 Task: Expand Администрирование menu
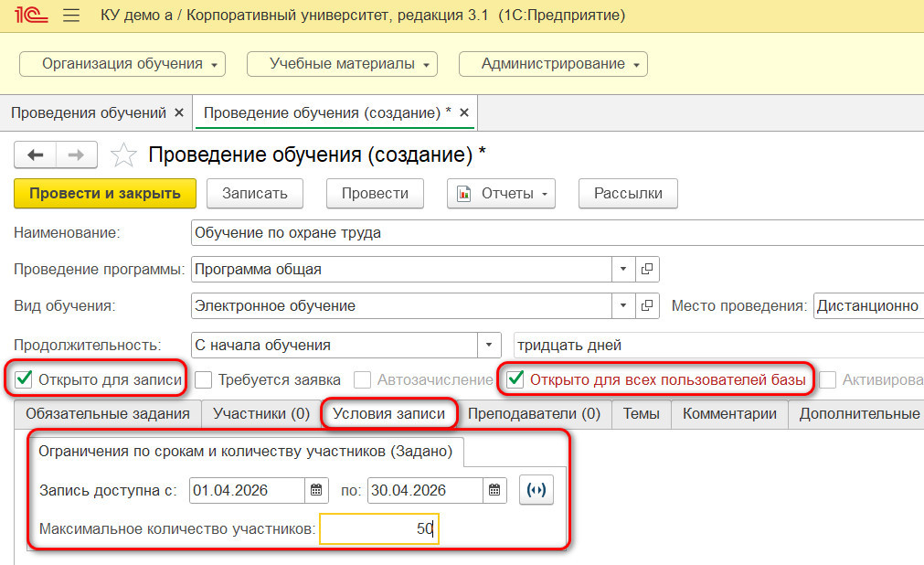[553, 64]
